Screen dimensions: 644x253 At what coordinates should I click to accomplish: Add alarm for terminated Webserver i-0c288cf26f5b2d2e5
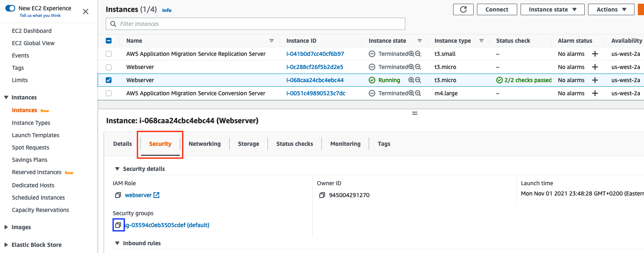(595, 67)
